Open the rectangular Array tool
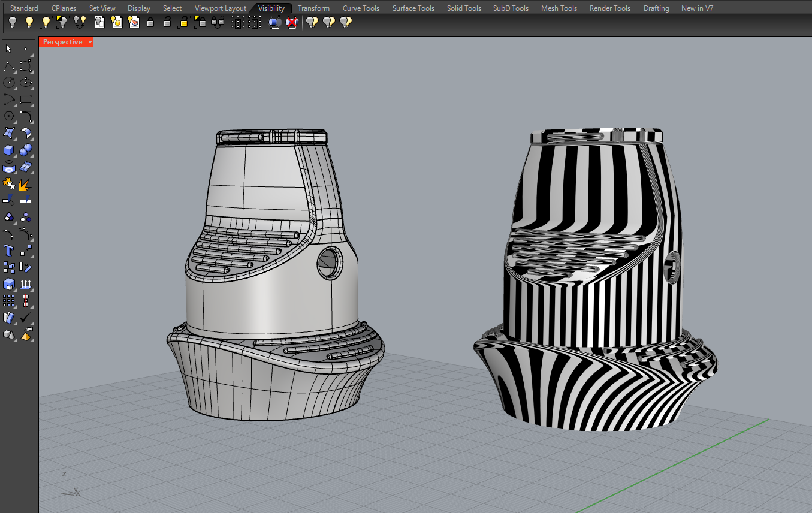Image resolution: width=812 pixels, height=513 pixels. pyautogui.click(x=9, y=300)
